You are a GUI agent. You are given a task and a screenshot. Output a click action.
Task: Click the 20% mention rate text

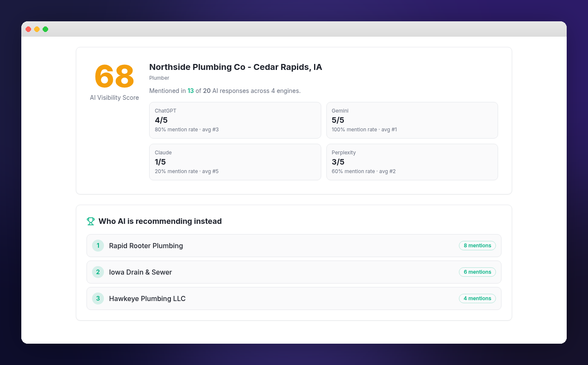pos(176,171)
